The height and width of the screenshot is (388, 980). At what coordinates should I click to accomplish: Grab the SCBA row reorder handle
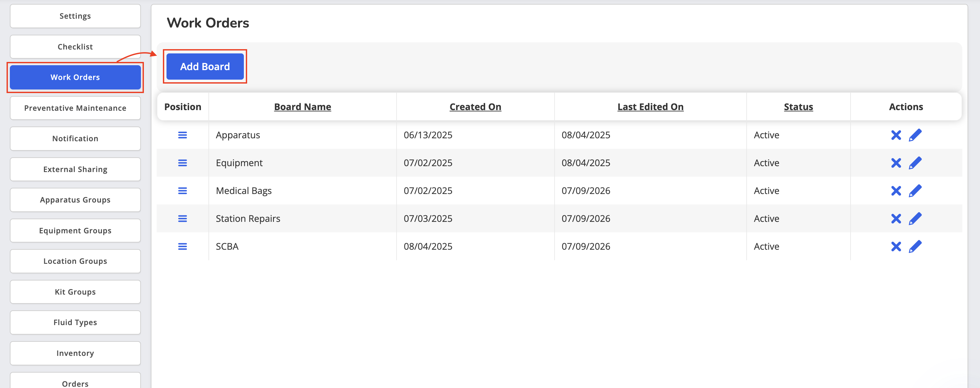point(183,246)
